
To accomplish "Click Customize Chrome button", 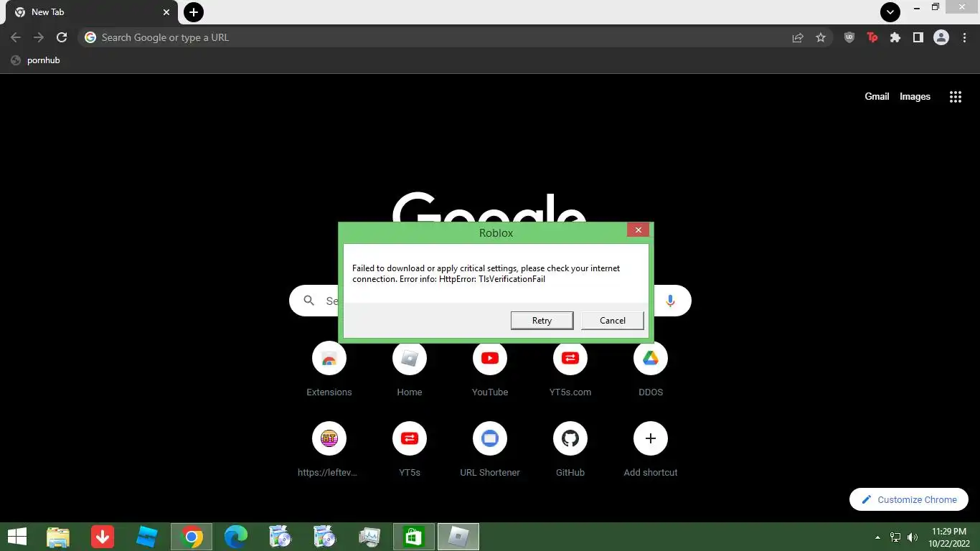I will (909, 499).
